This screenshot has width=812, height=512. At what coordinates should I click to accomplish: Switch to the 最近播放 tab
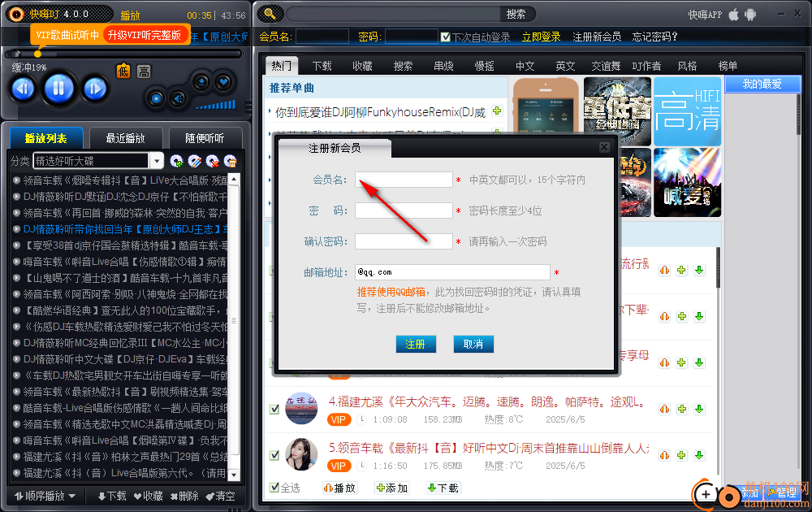click(x=125, y=138)
